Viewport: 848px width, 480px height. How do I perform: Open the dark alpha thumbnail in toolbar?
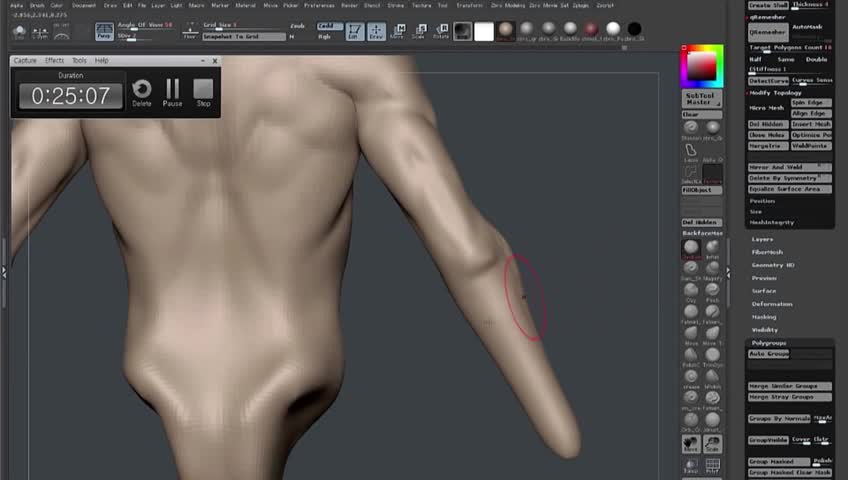(462, 31)
